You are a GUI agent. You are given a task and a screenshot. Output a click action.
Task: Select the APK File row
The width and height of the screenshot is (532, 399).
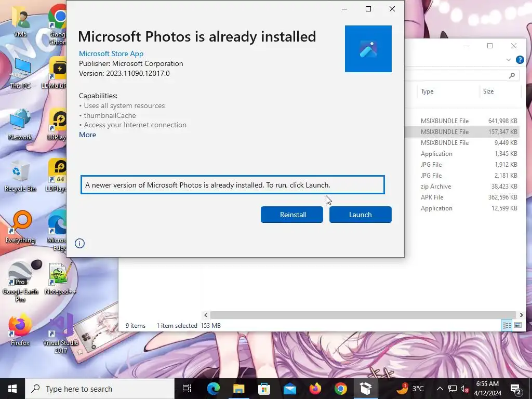coord(462,197)
